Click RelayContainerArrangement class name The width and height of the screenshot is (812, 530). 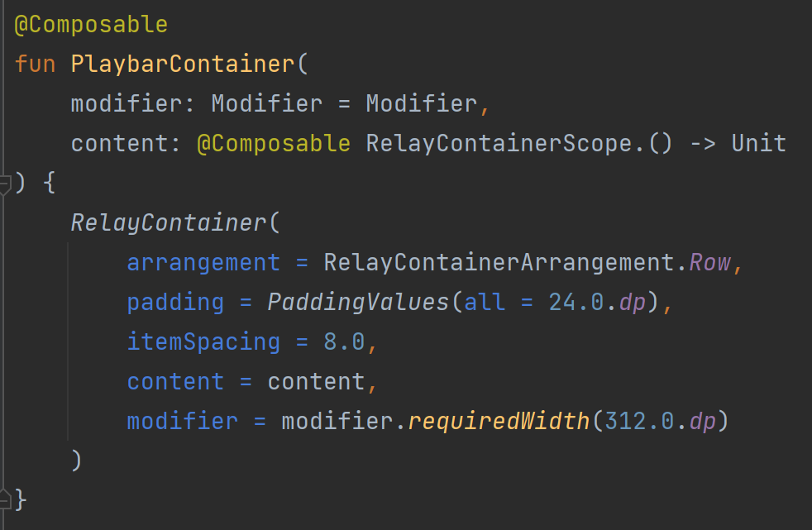(x=499, y=262)
